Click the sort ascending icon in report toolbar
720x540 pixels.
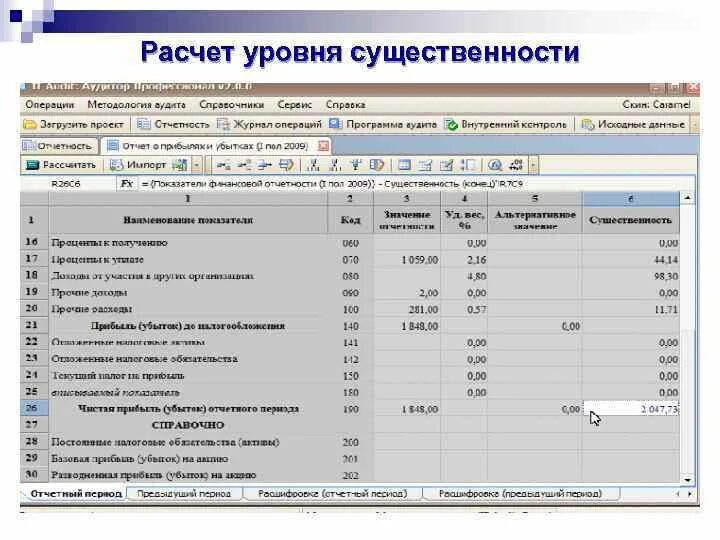coord(313,165)
